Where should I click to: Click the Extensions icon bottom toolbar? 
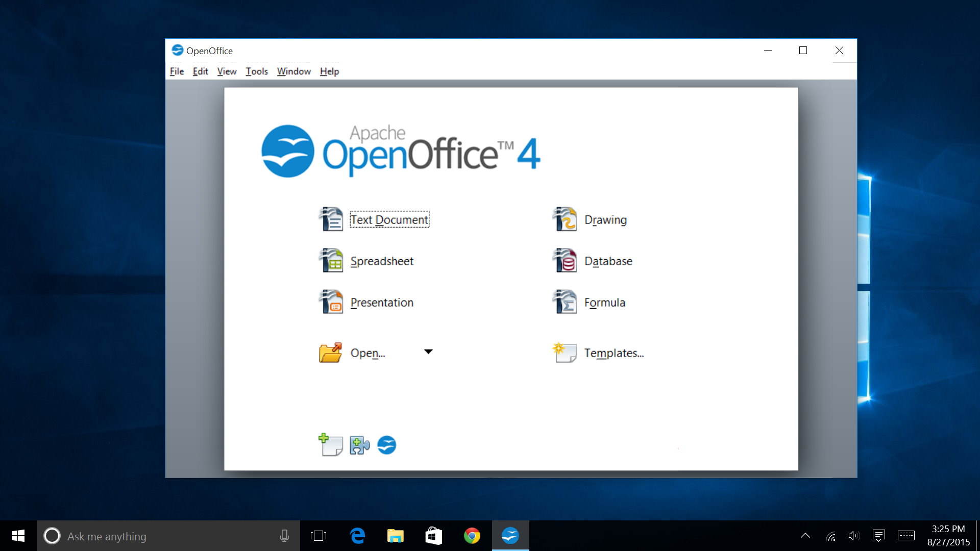tap(359, 445)
